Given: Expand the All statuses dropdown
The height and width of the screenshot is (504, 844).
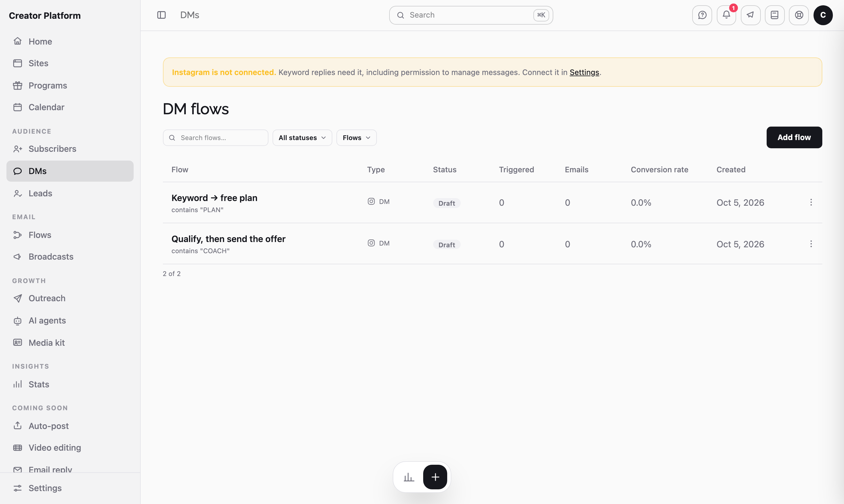Looking at the screenshot, I should coord(302,137).
